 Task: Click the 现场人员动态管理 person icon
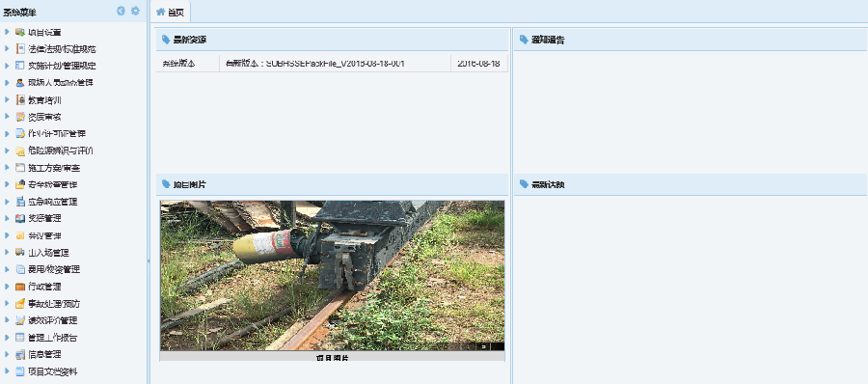point(20,83)
